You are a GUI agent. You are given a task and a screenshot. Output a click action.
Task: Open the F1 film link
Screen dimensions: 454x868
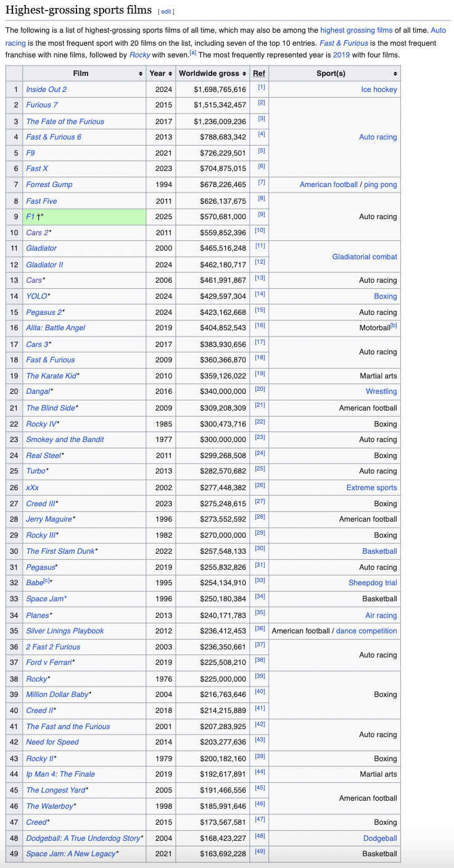(x=30, y=217)
